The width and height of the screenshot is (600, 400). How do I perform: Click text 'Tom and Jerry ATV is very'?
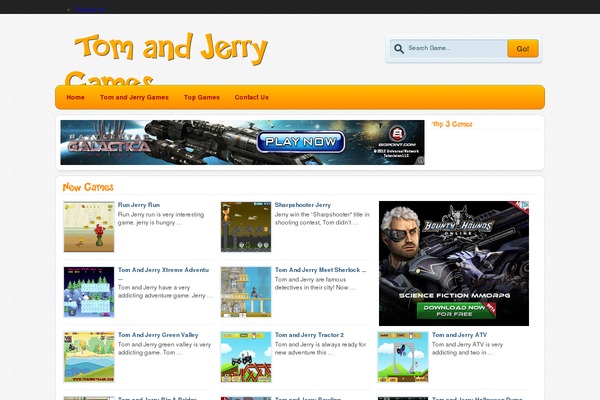point(467,344)
